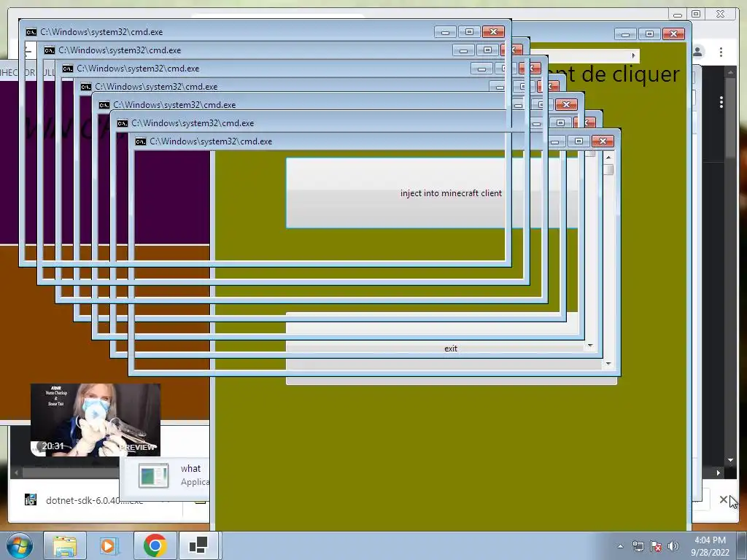Click the 'inject into minecraft client' button
The image size is (747, 560).
pos(451,192)
